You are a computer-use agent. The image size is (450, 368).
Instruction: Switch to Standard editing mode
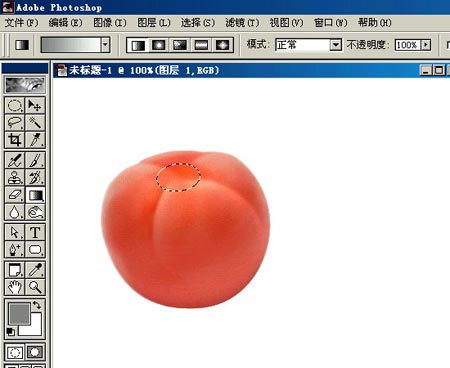point(15,352)
